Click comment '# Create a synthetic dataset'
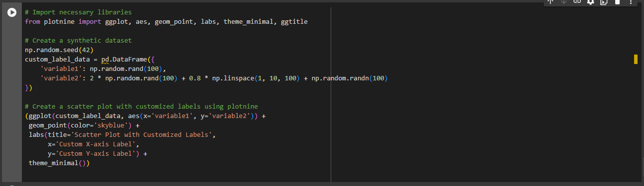This screenshot has width=644, height=186. (x=78, y=40)
